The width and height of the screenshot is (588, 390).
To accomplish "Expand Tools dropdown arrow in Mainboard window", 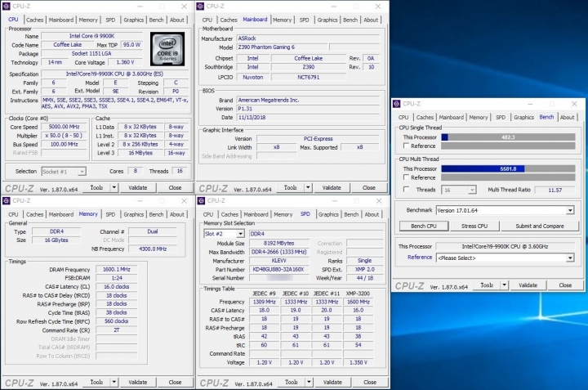I will coord(308,187).
